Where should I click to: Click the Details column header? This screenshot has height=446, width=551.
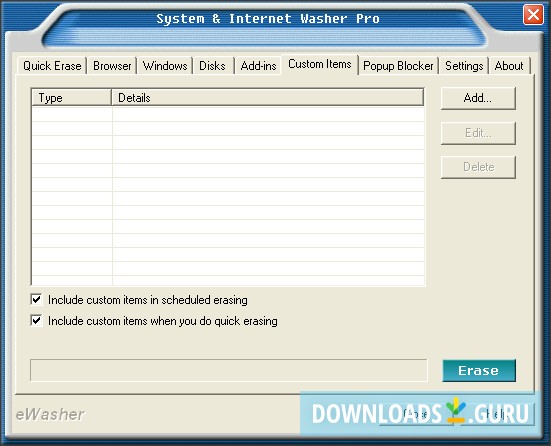point(267,97)
